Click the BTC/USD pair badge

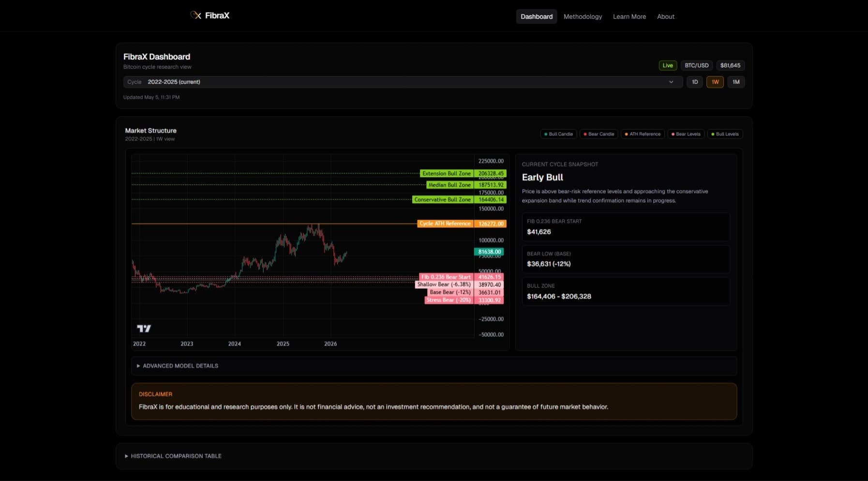pos(696,65)
